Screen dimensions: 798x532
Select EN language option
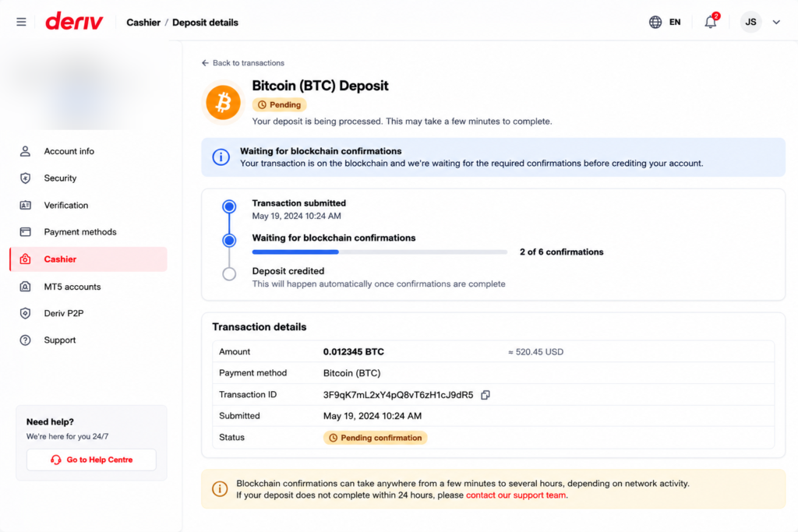point(675,22)
